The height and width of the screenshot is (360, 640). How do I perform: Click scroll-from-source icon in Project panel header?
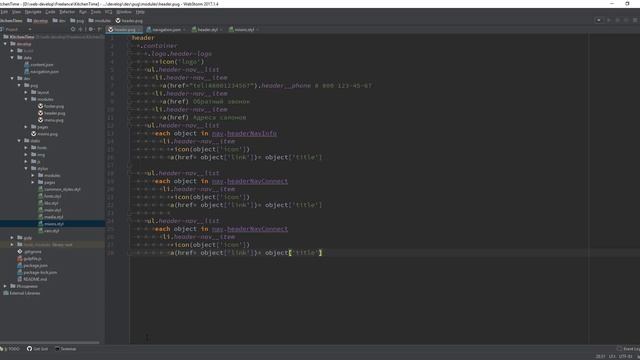pos(73,29)
